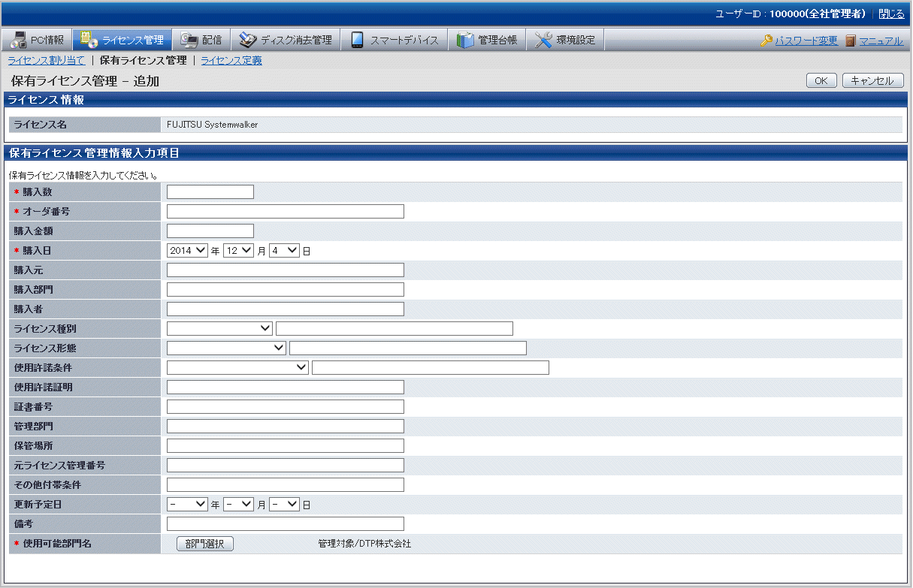Expand the 購入日 year dropdown showing 2014
Screen dimensions: 913x588
tap(187, 251)
